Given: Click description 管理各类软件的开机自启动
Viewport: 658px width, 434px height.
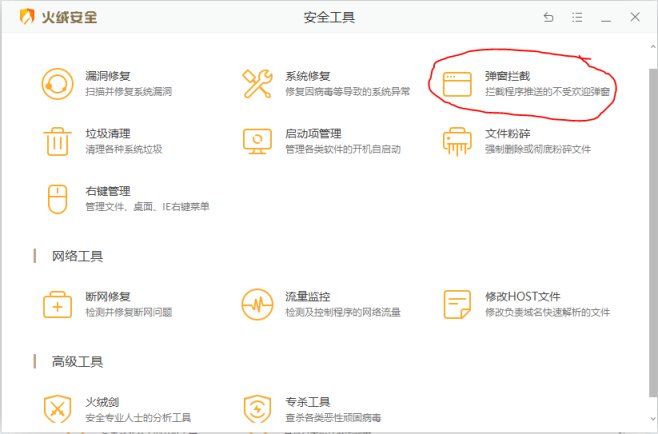Looking at the screenshot, I should 343,149.
